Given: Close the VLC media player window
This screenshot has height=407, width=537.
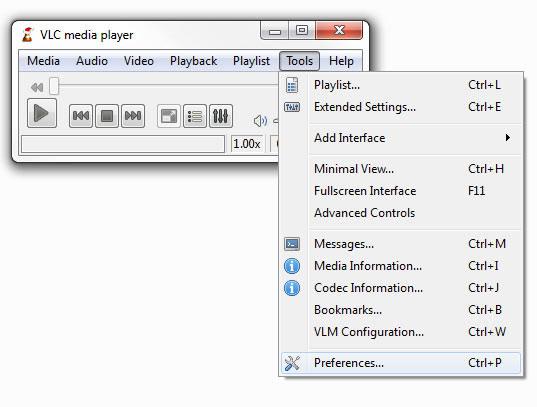Looking at the screenshot, I should click(339, 30).
